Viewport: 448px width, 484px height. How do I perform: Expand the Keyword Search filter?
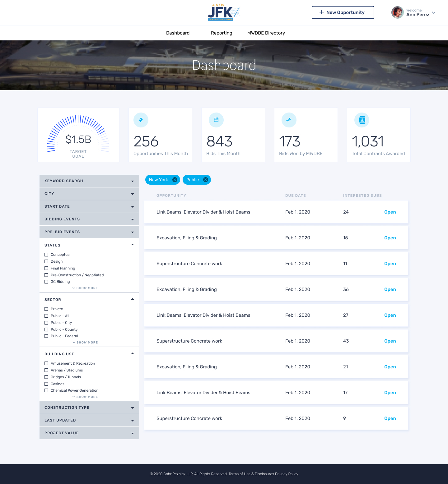[x=89, y=181]
